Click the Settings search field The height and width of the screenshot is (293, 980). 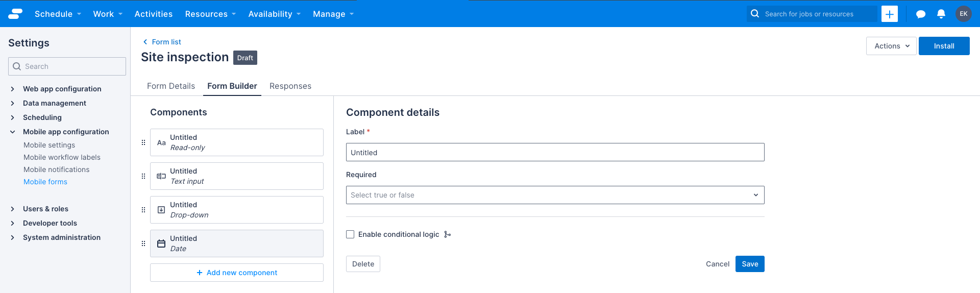tap(67, 66)
